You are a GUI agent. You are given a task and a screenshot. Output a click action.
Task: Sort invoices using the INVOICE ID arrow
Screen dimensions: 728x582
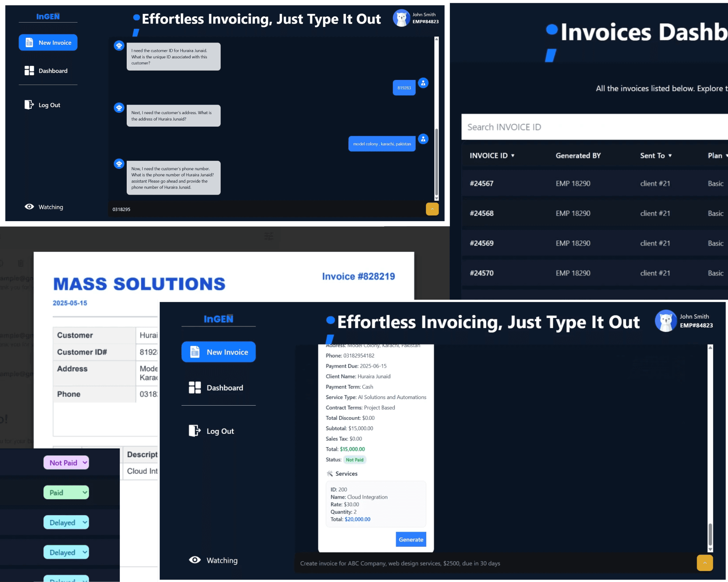click(x=513, y=155)
